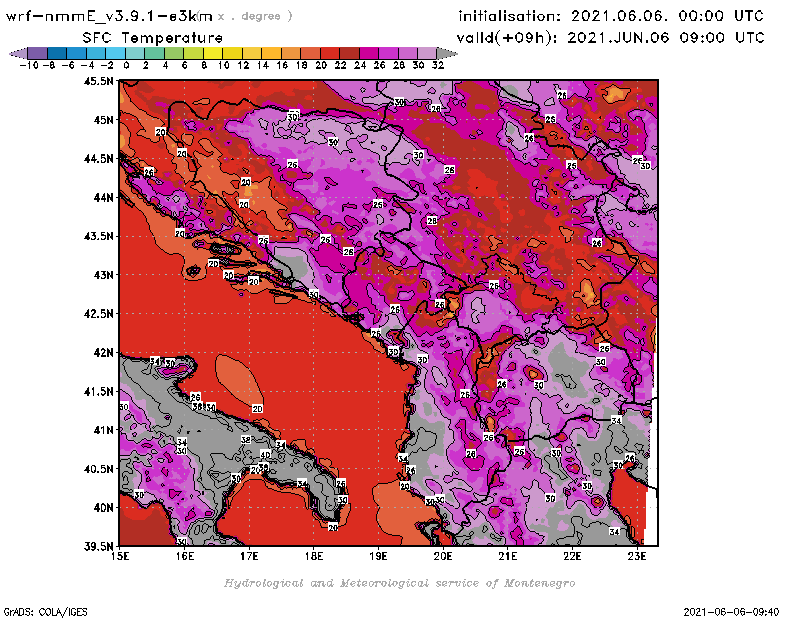Image resolution: width=800 pixels, height=618 pixels.
Task: Click the '42N' latitude label
Action: click(x=103, y=353)
